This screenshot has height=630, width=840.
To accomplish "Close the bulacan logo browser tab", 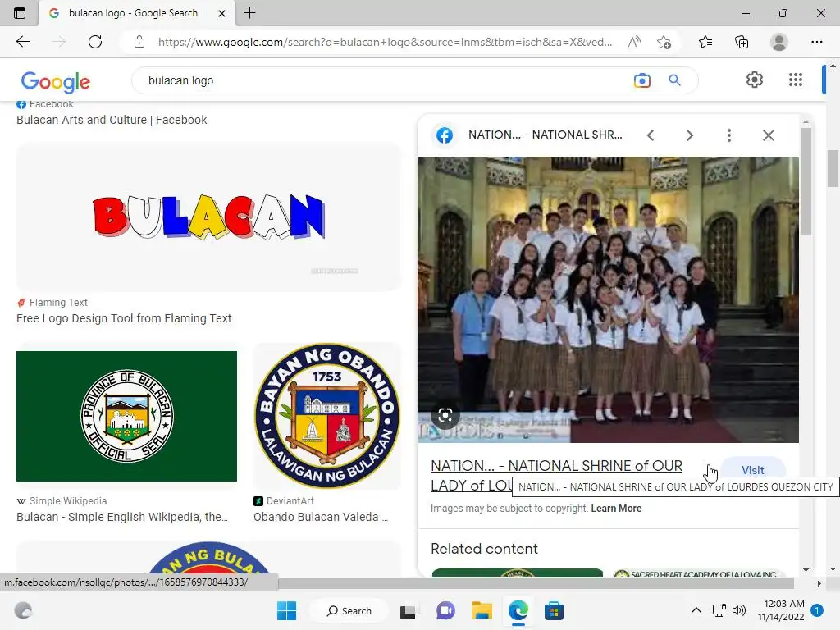I will pyautogui.click(x=221, y=13).
